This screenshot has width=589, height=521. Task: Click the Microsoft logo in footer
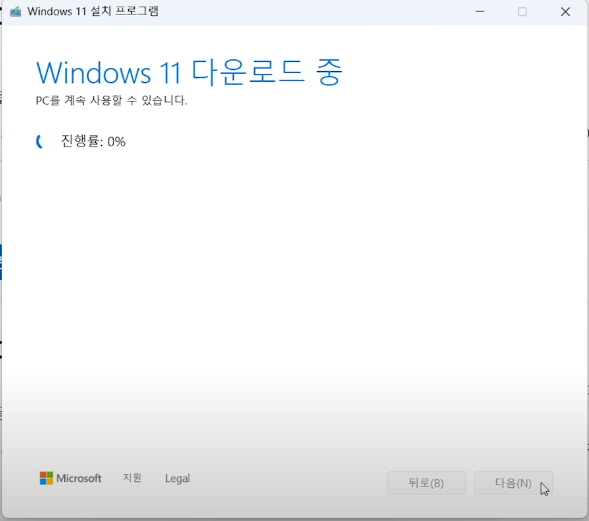point(71,478)
